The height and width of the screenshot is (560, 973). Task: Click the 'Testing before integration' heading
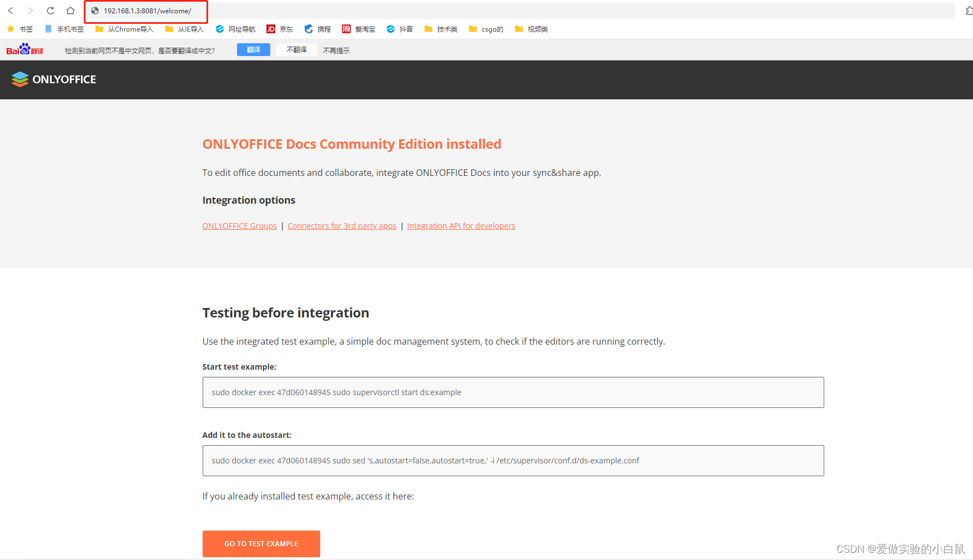click(x=286, y=313)
